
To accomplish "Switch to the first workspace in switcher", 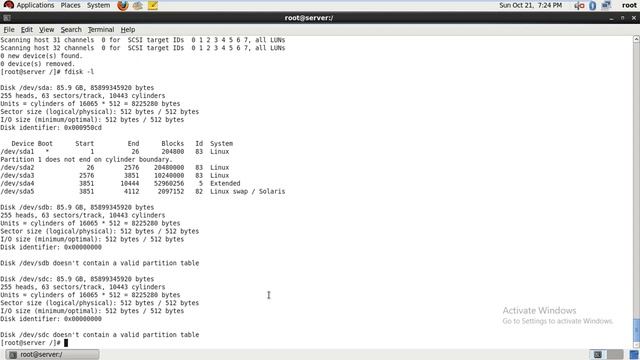I will [598, 354].
